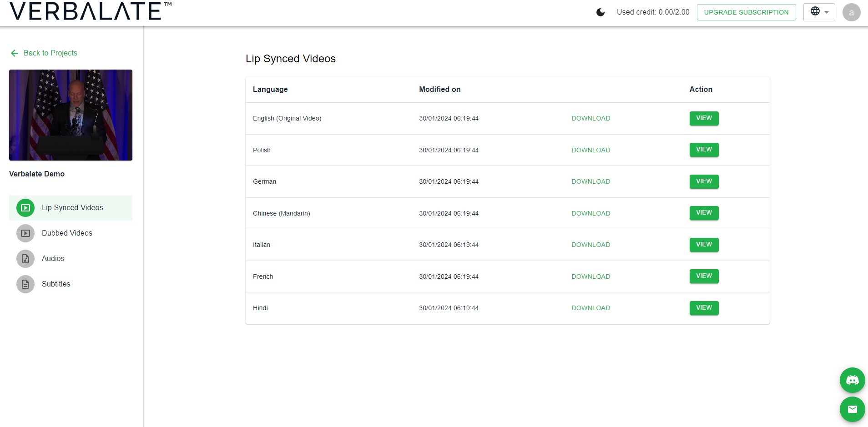The width and height of the screenshot is (868, 427).
Task: Select Audios sidebar label
Action: tap(53, 258)
